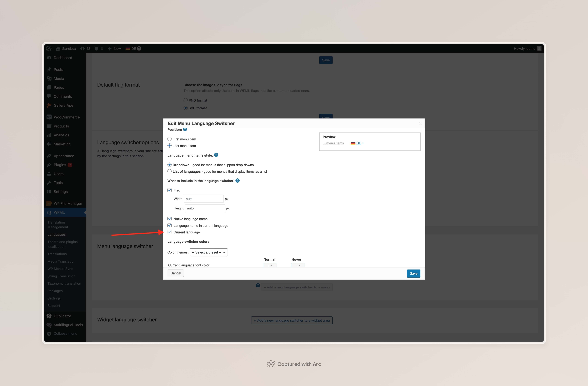The width and height of the screenshot is (588, 386).
Task: Click the Appearance brush icon
Action: pyautogui.click(x=49, y=156)
